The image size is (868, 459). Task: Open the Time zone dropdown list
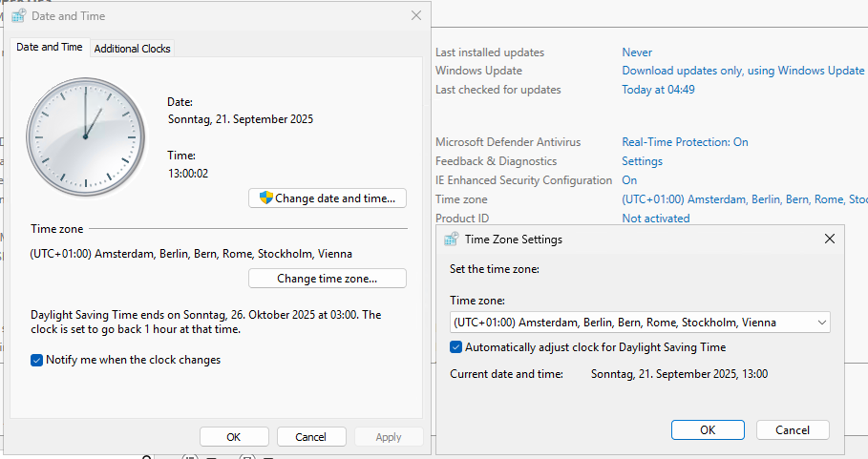click(x=821, y=323)
